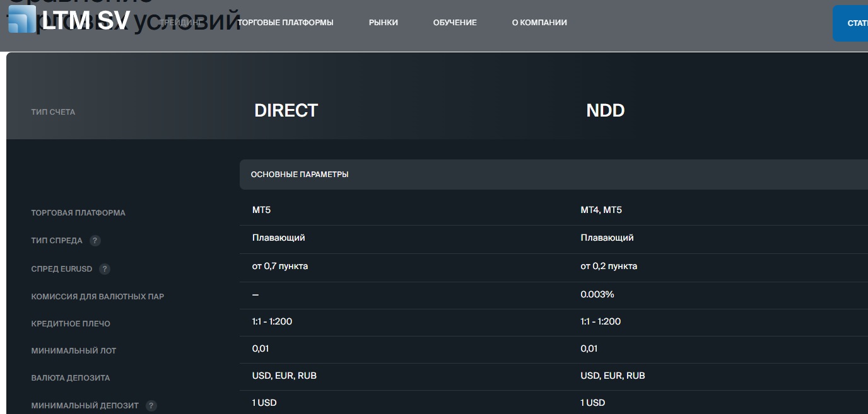Click the Торговая платформа row label
868x414 pixels.
coord(79,213)
